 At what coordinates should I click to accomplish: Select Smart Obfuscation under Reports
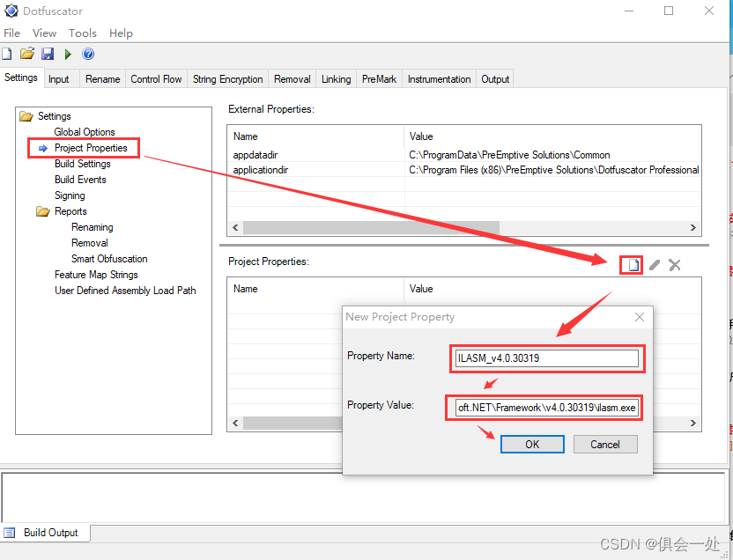point(109,259)
